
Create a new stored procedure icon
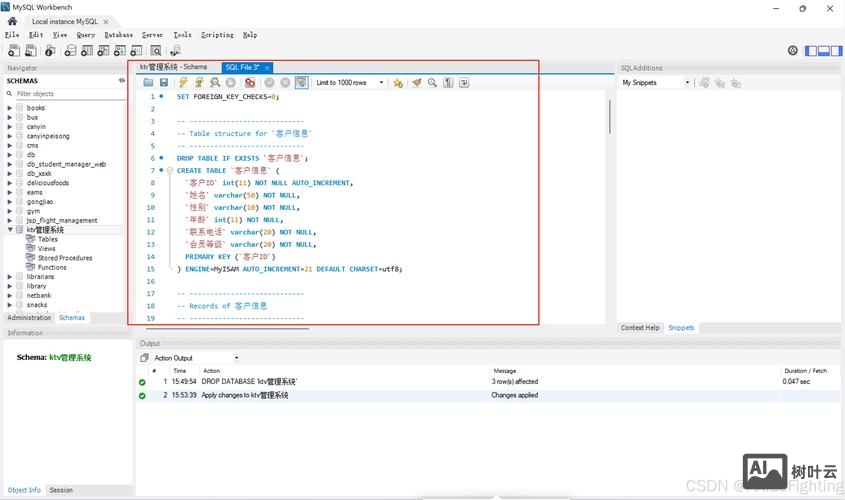[x=120, y=51]
